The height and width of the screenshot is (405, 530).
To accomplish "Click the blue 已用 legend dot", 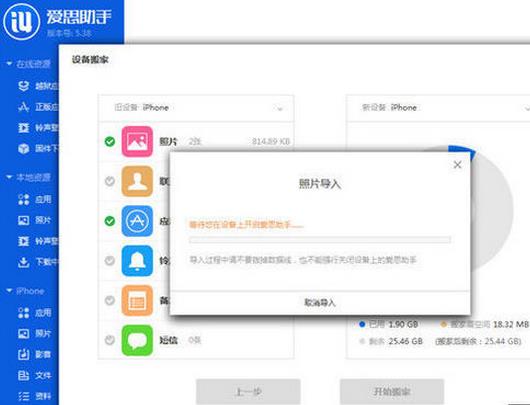I will [x=362, y=324].
